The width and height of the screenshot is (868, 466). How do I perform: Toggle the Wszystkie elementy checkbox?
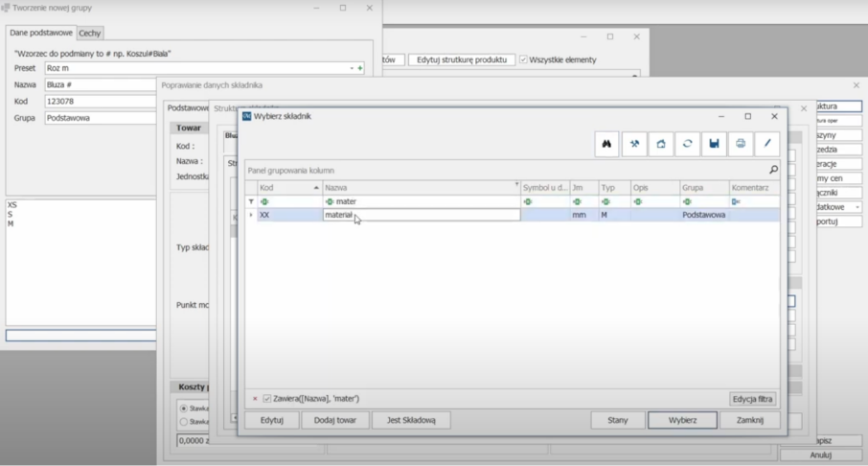[x=523, y=59]
